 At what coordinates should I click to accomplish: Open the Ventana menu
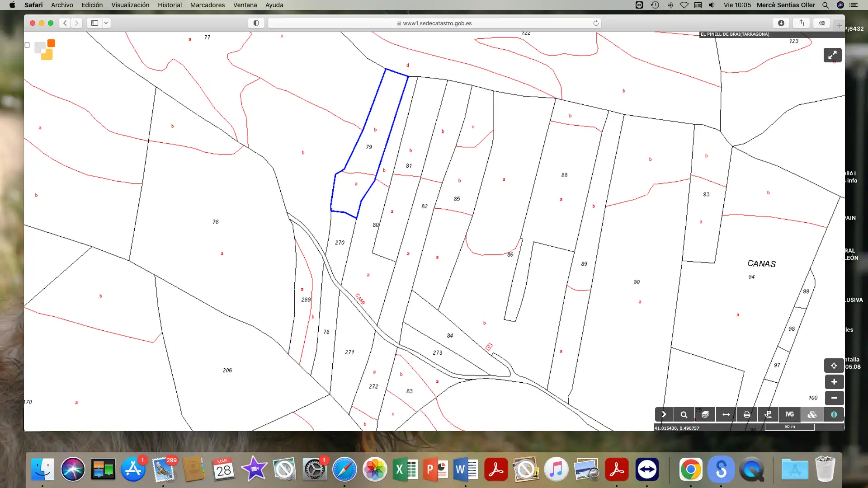245,5
